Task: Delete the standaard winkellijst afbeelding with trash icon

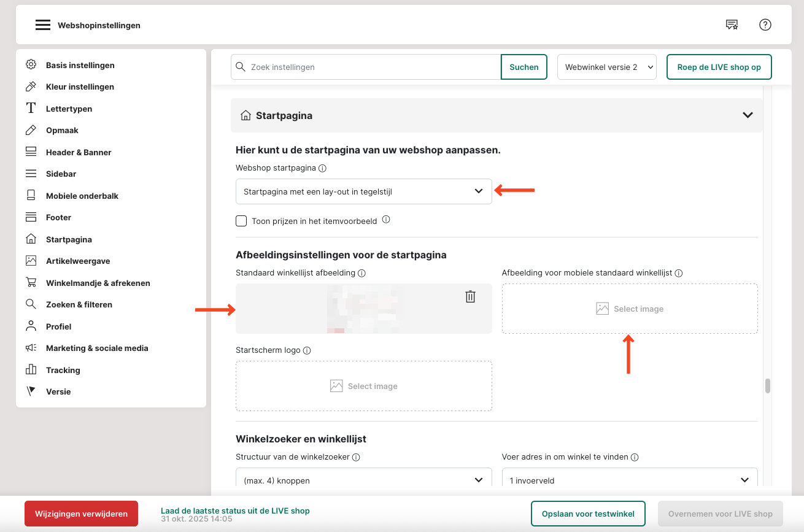Action: (x=470, y=297)
